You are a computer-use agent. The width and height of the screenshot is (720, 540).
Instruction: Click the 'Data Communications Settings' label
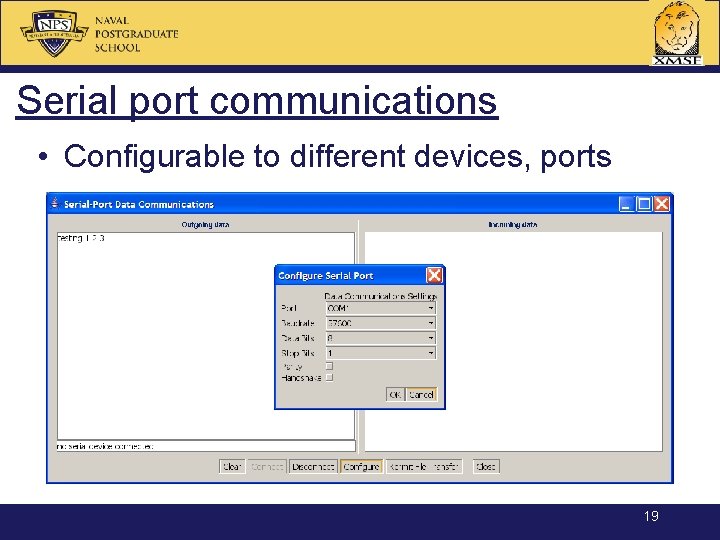pyautogui.click(x=381, y=296)
